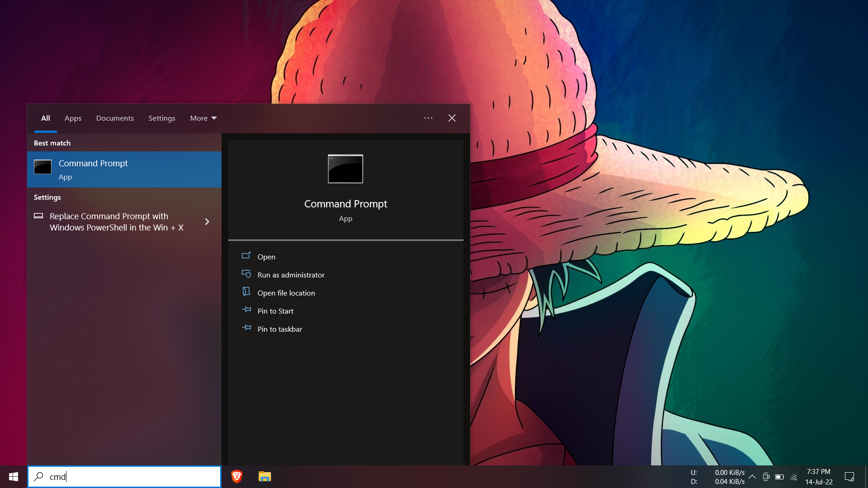Click the Command Prompt title in preview pane
Screen dimensions: 868x488
(x=345, y=204)
